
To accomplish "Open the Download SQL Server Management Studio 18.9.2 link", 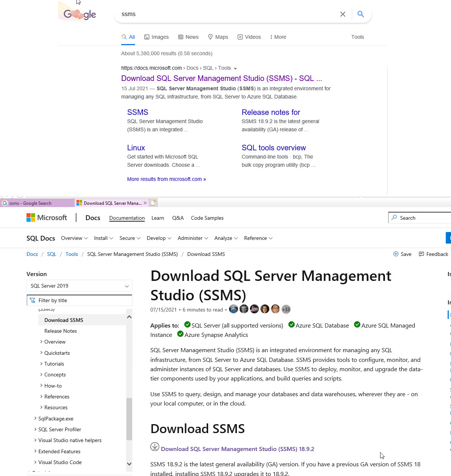I will pyautogui.click(x=238, y=449).
